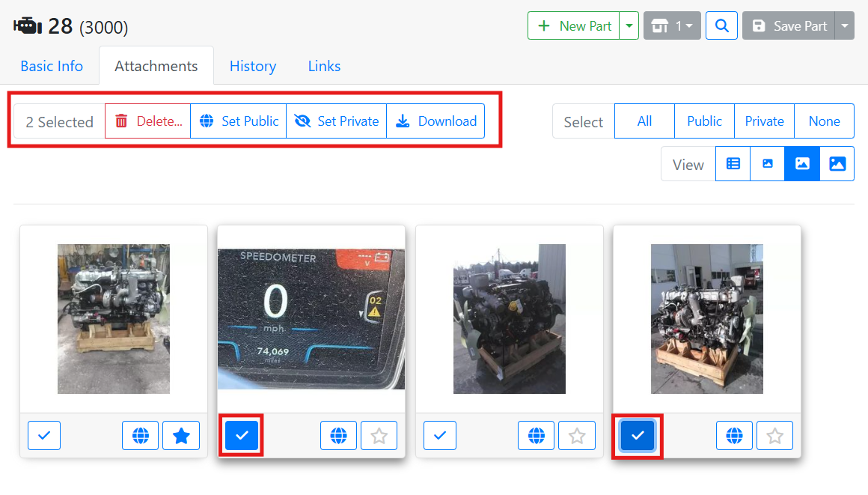Click the filled star on first engine photo

pos(181,436)
